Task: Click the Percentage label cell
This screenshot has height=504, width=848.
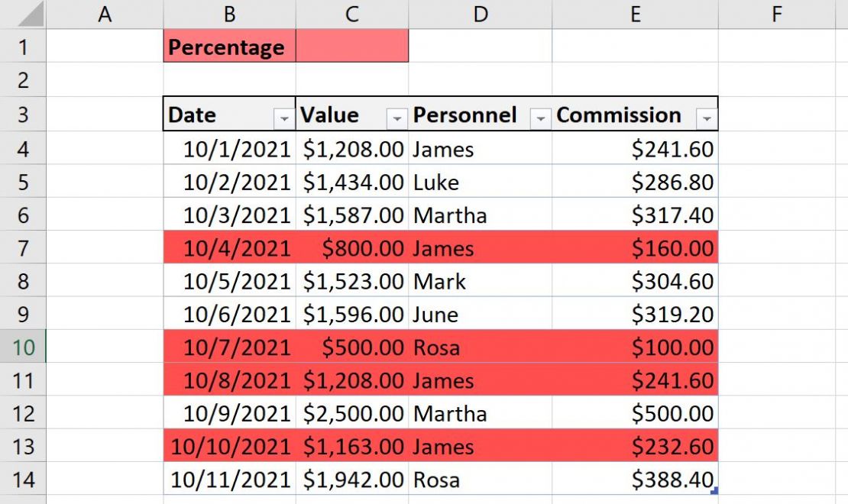Action: pyautogui.click(x=227, y=47)
